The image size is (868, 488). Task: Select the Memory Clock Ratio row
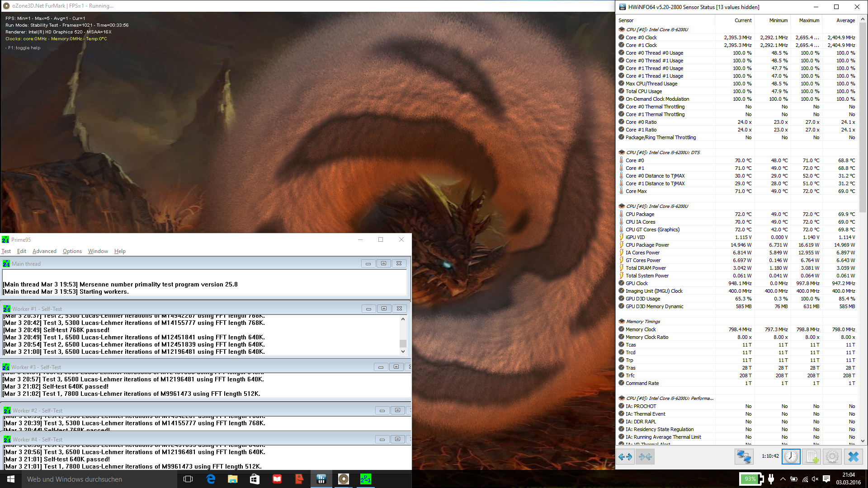point(737,337)
